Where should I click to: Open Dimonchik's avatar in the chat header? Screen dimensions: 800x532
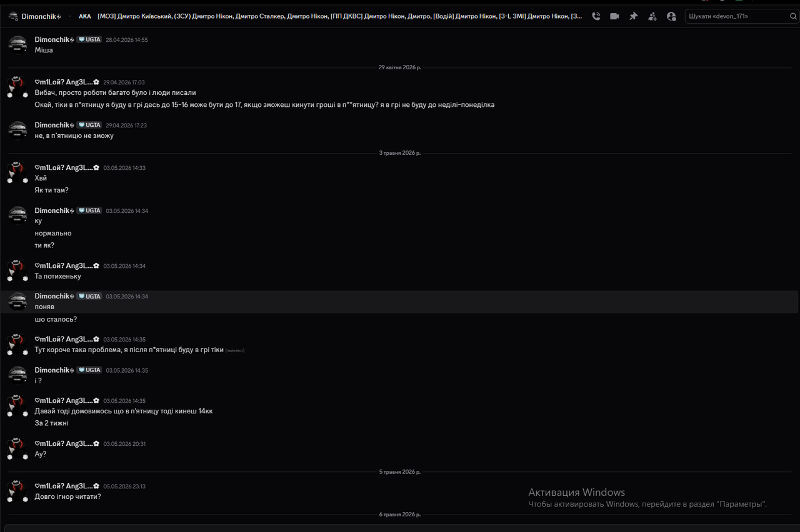13,16
